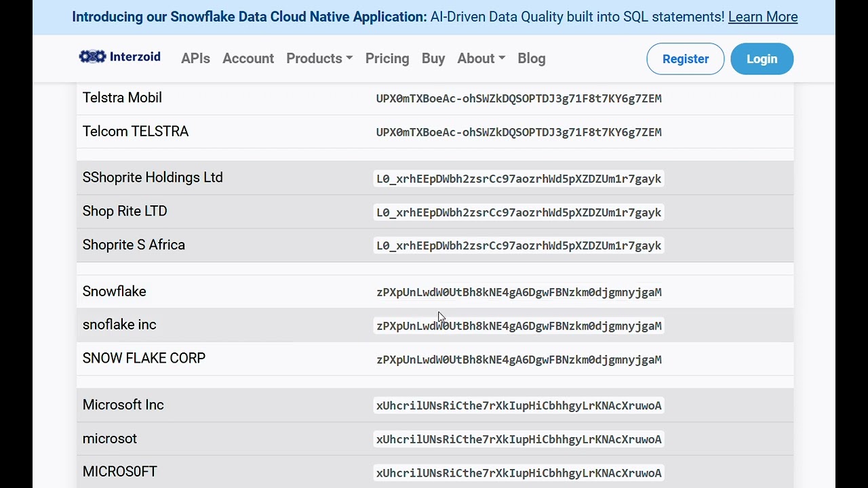Select the Shop Rite LTD name

click(125, 211)
